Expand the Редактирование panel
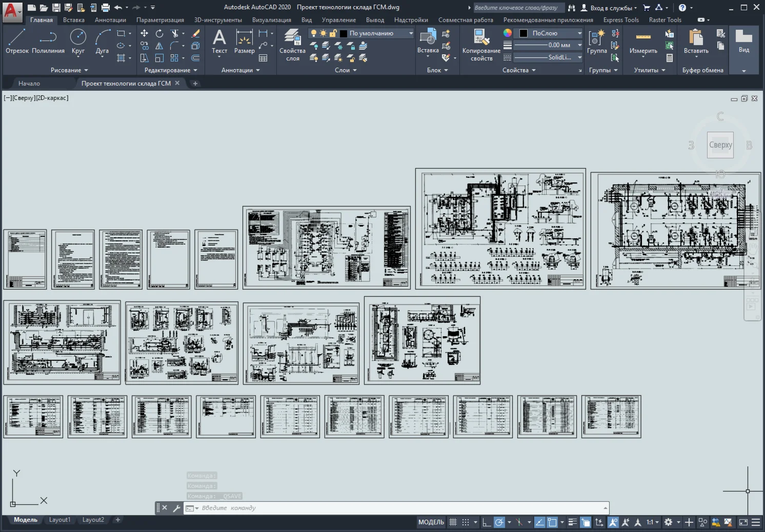This screenshot has width=765, height=532. [171, 70]
